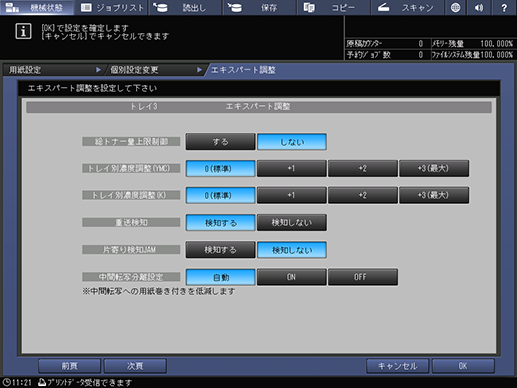The image size is (517, 388).
Task: Click the clock icon in status bar
Action: (x=7, y=382)
